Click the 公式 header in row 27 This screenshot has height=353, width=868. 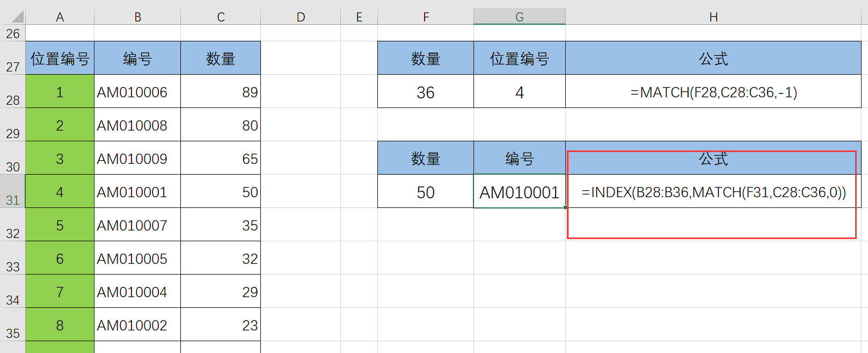[x=713, y=58]
